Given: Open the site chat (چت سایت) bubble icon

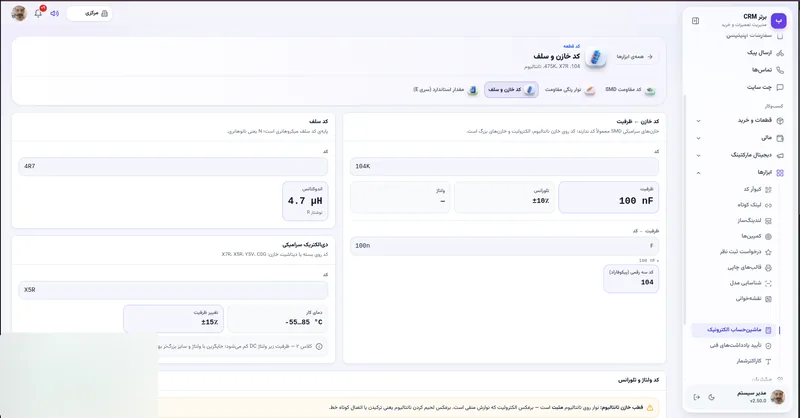Looking at the screenshot, I should [x=780, y=87].
